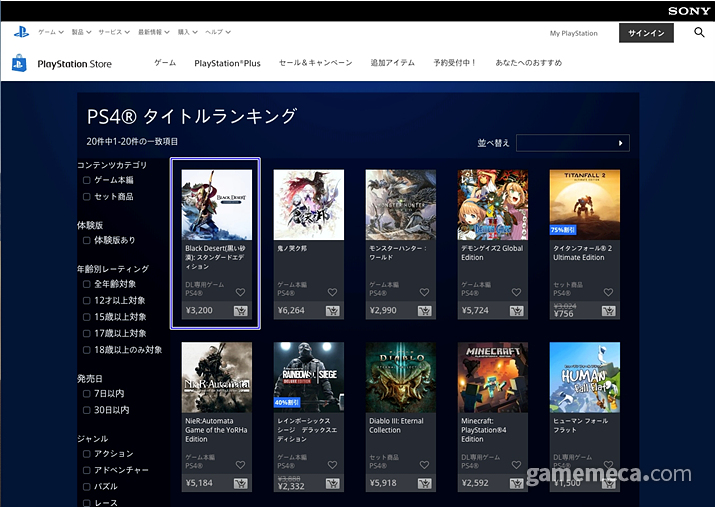Screen dimensions: 715x507
Task: Add Titanfall 2 Ultimate Edition to cart
Action: tap(609, 311)
